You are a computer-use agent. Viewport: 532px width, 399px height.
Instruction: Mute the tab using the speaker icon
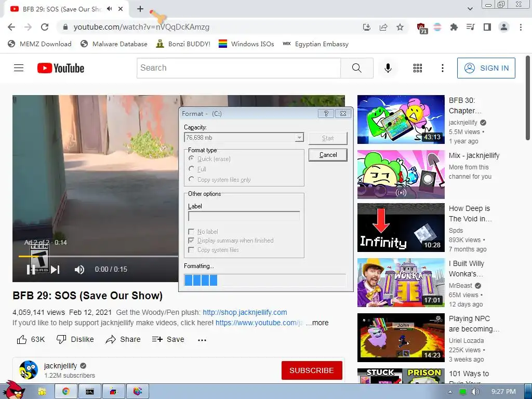pyautogui.click(x=109, y=9)
